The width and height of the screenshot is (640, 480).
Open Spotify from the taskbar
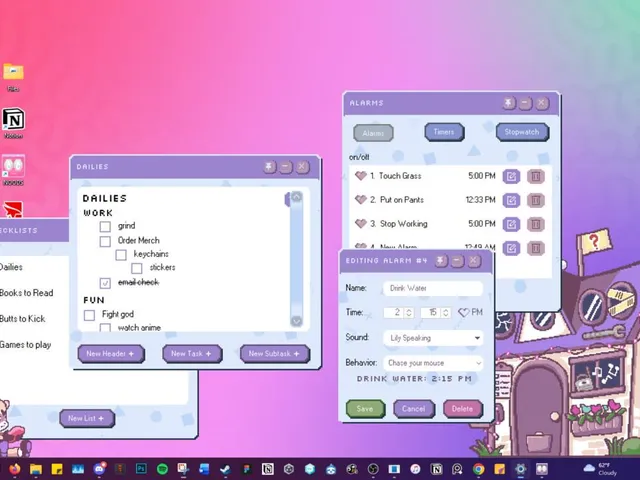[162, 469]
